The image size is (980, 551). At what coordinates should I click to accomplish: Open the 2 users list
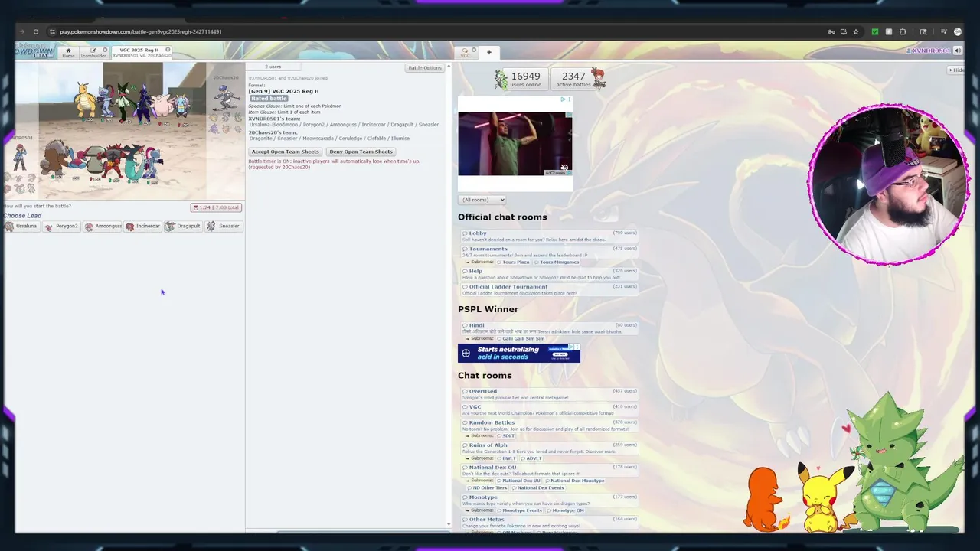(x=273, y=67)
